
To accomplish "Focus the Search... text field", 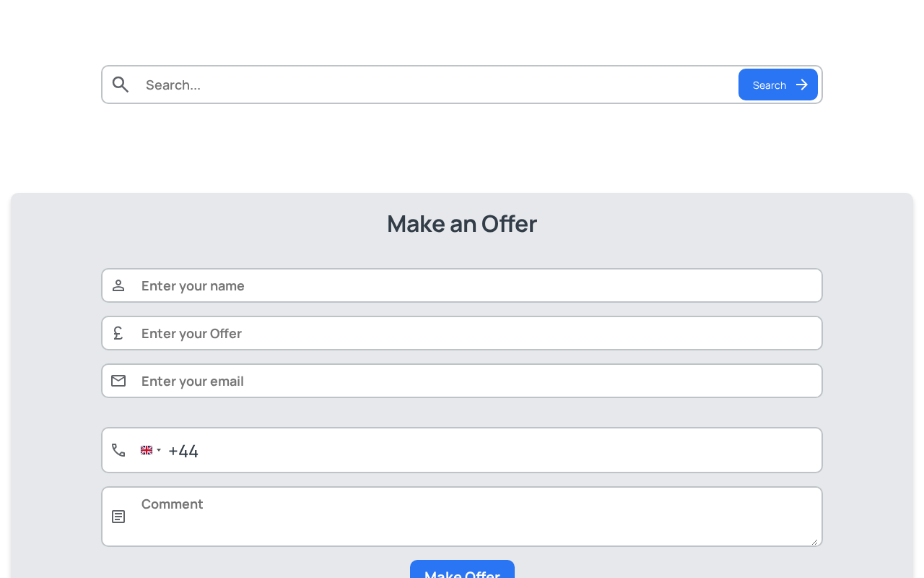I will [x=437, y=85].
